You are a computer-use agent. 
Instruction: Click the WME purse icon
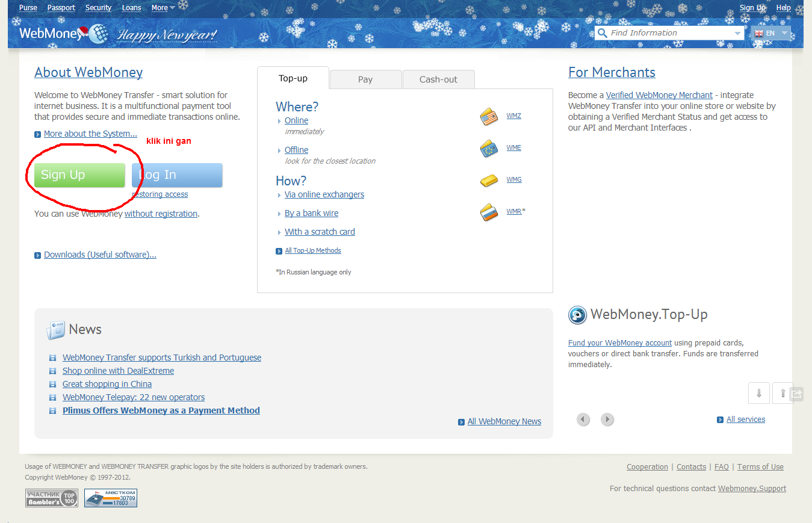489,148
